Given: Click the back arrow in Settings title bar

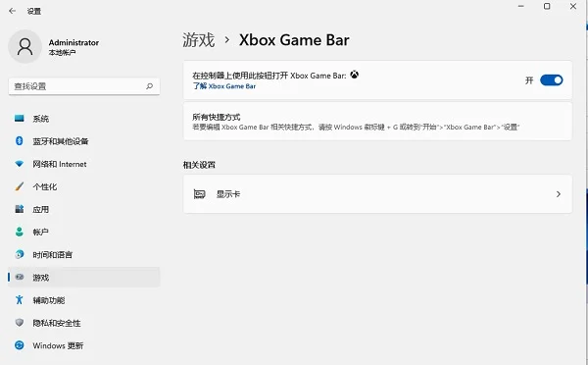Looking at the screenshot, I should pos(13,11).
